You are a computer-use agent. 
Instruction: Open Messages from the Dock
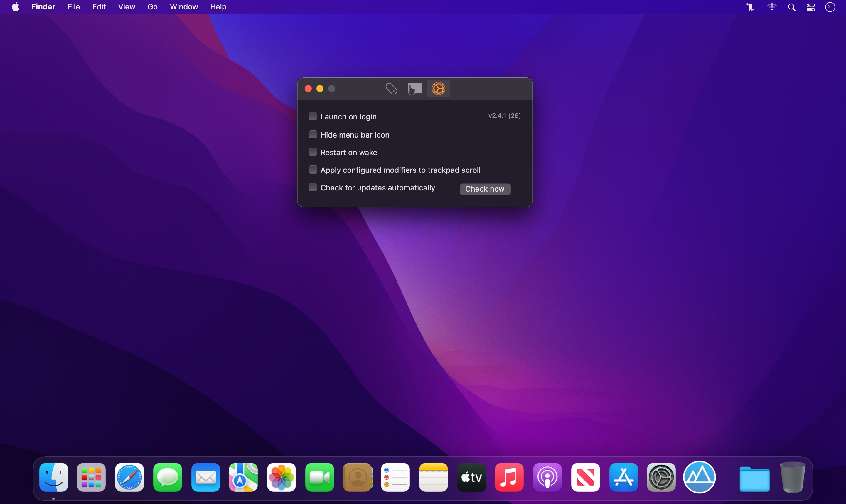[168, 477]
